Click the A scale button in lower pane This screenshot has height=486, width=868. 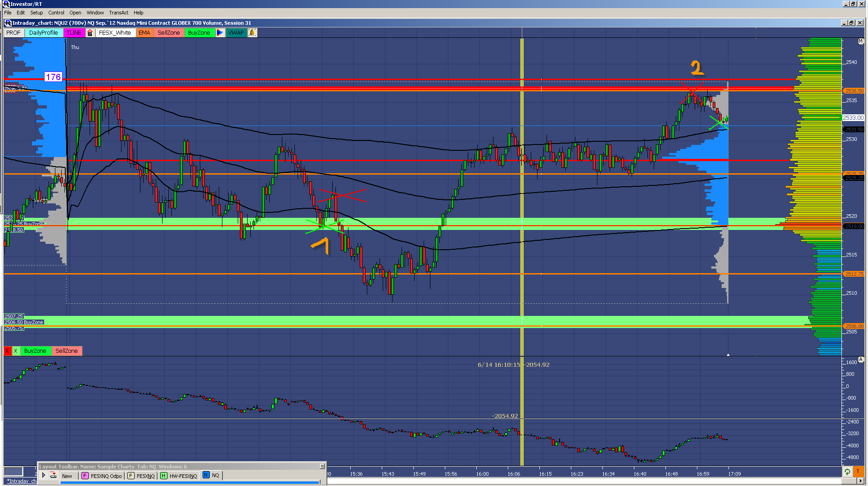(x=861, y=360)
